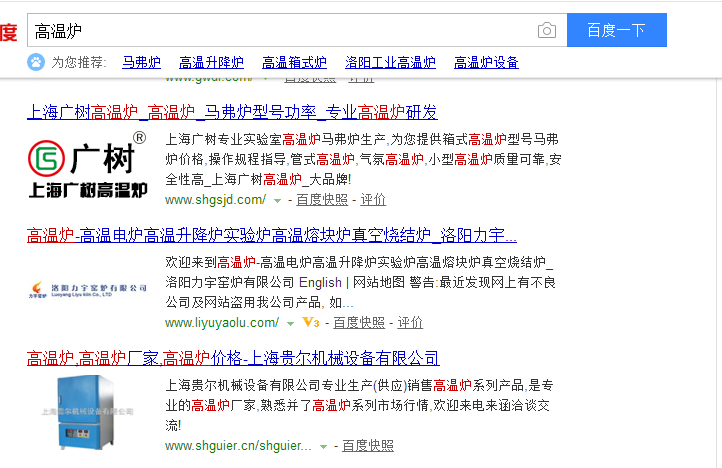Open the 高温箱式炉 recommended search link
The image size is (722, 468).
294,62
